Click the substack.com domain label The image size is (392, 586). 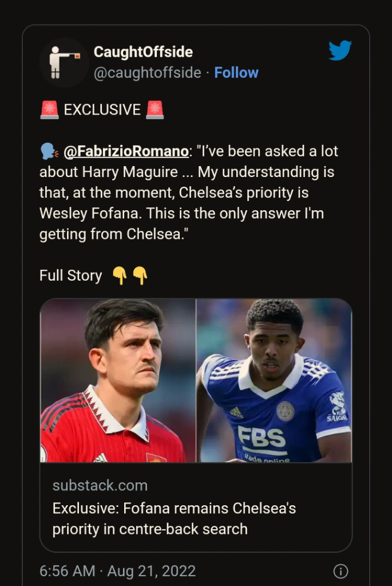pos(100,486)
